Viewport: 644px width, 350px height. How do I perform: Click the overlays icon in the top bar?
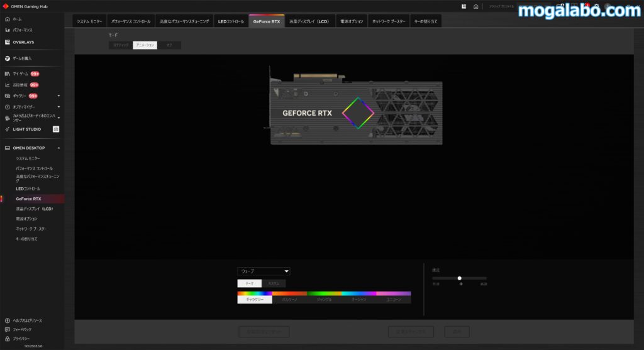pos(464,6)
